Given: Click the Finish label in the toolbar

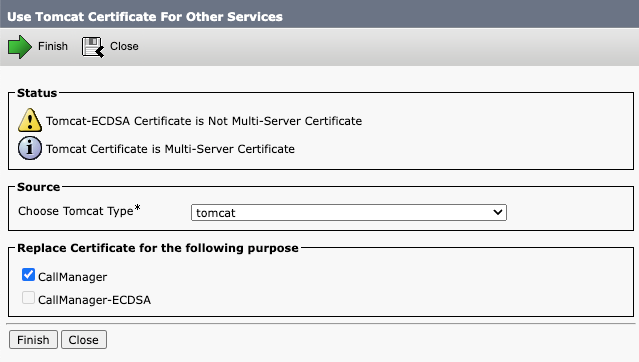Looking at the screenshot, I should 53,46.
